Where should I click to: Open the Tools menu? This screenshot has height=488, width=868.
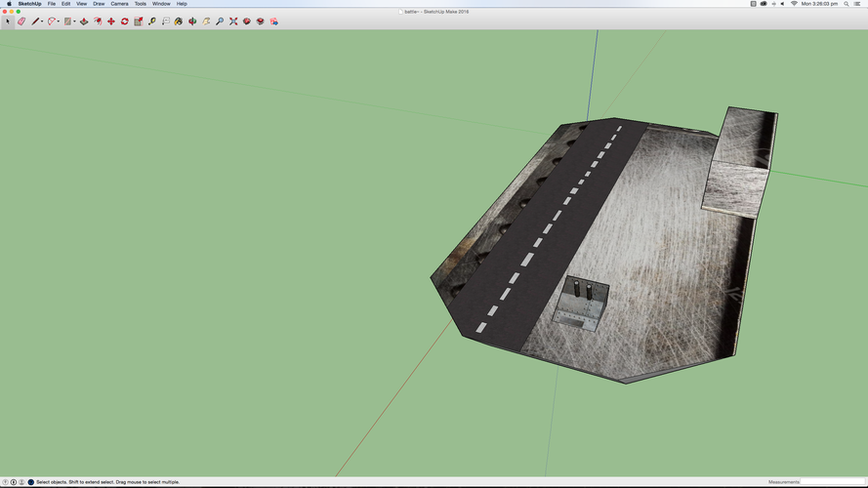141,4
